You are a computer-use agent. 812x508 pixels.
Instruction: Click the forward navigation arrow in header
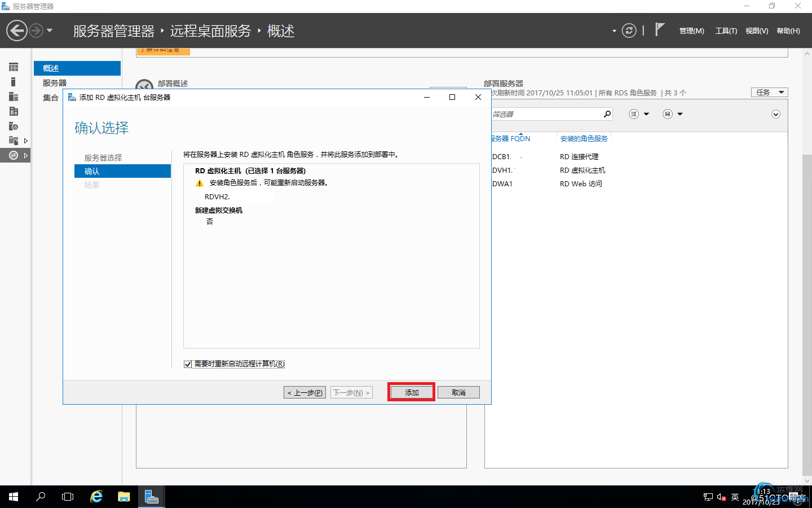pos(36,30)
